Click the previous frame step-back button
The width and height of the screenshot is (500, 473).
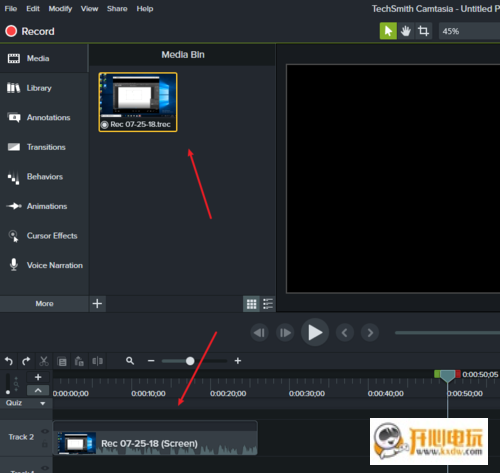click(x=259, y=333)
